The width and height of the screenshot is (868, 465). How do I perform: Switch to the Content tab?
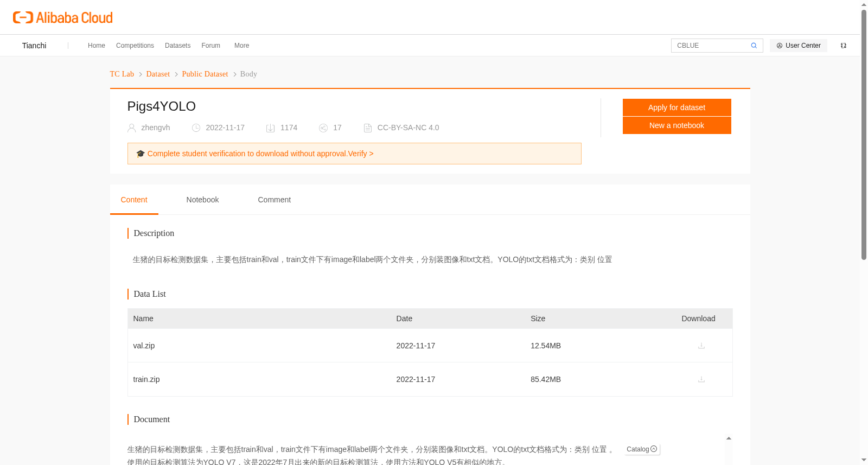[134, 200]
